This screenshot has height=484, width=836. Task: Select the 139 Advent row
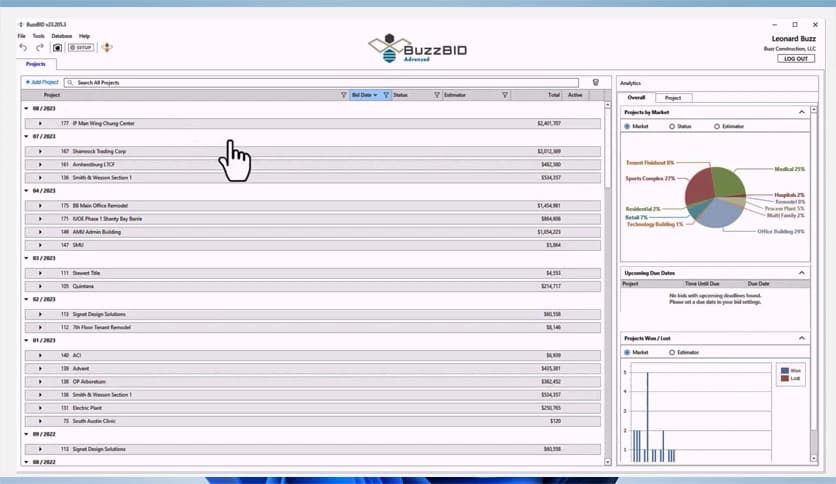(x=312, y=368)
